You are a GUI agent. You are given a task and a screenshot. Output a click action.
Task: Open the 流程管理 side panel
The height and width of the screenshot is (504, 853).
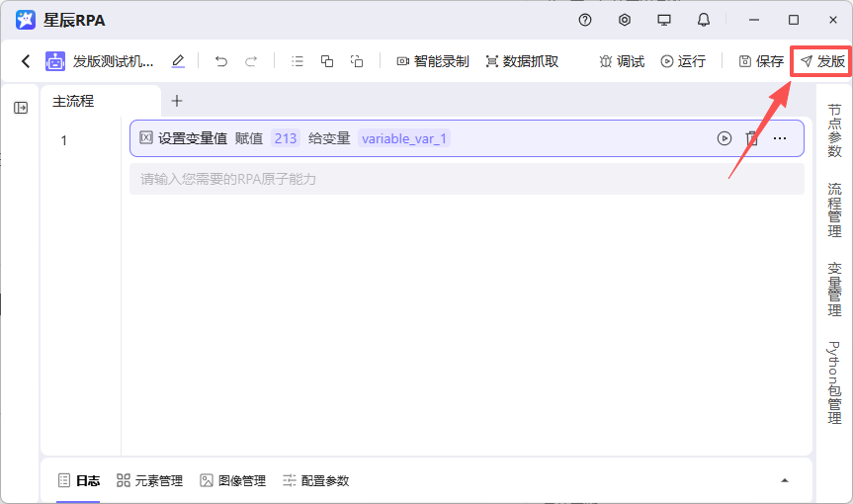click(x=834, y=210)
